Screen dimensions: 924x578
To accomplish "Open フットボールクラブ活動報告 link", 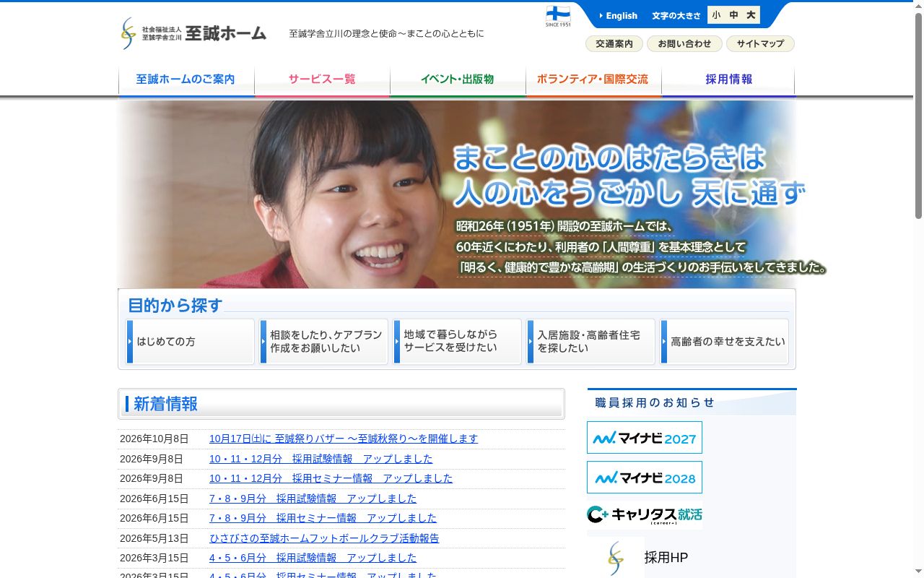I will tap(324, 538).
